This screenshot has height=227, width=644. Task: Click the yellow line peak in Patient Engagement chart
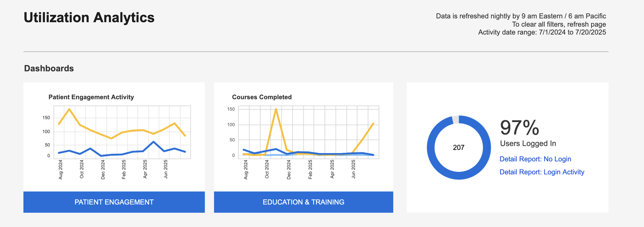point(69,109)
